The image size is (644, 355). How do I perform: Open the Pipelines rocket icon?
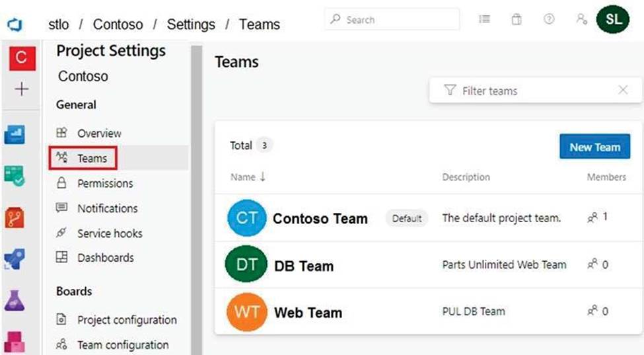(15, 260)
